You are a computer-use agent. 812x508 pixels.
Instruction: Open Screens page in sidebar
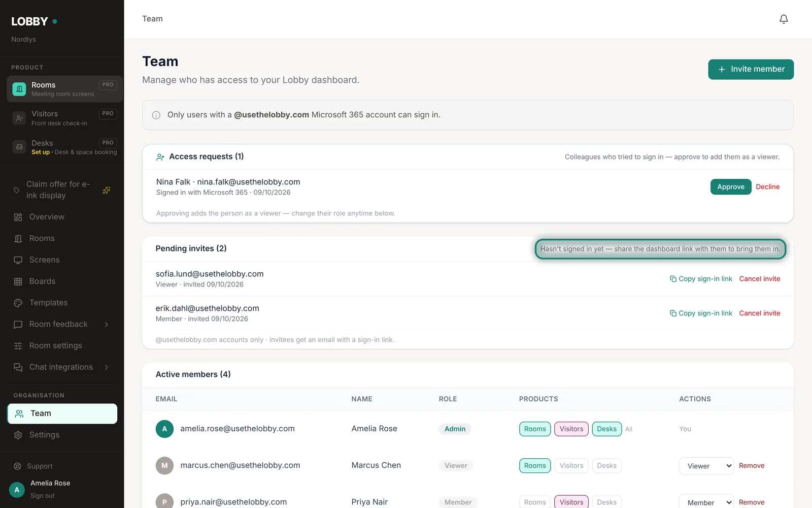tap(62, 260)
